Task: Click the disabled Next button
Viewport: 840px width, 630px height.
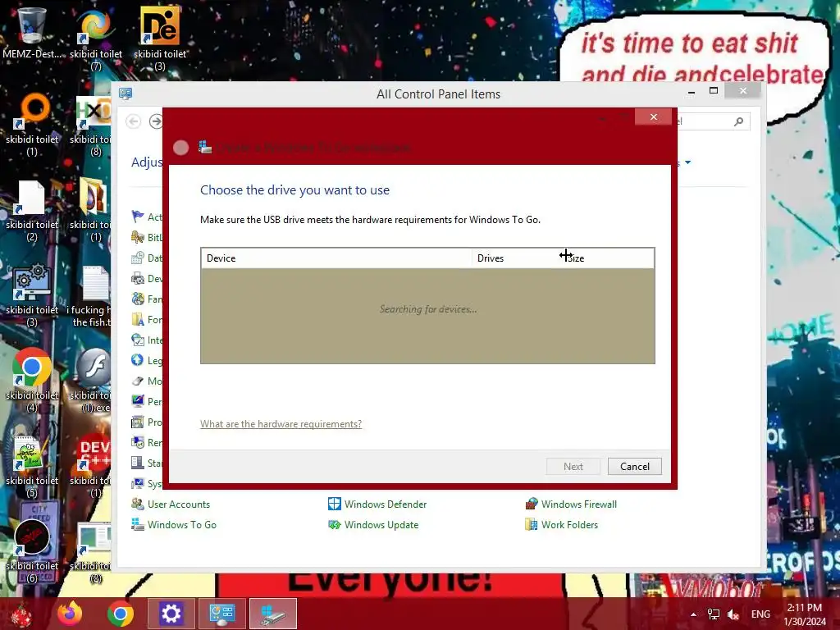Action: 573,466
